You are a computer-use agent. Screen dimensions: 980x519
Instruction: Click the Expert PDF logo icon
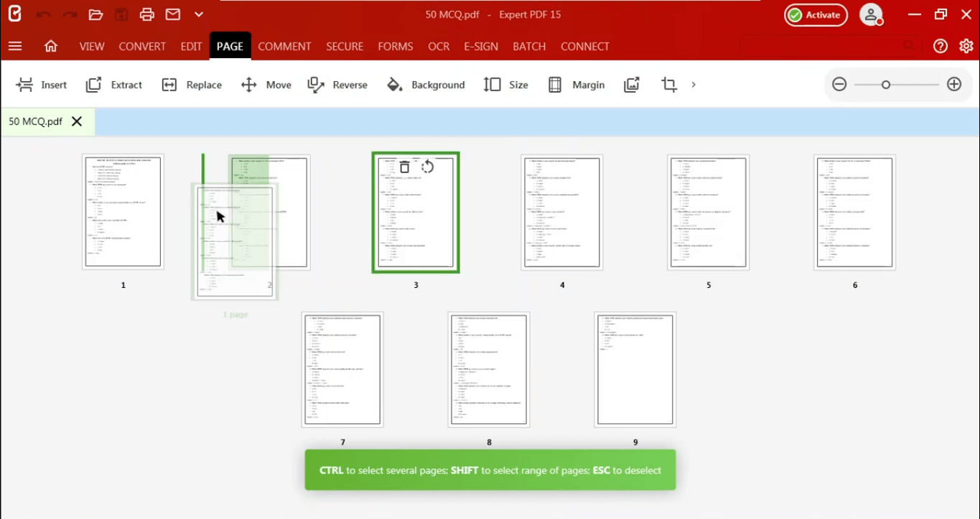click(14, 14)
